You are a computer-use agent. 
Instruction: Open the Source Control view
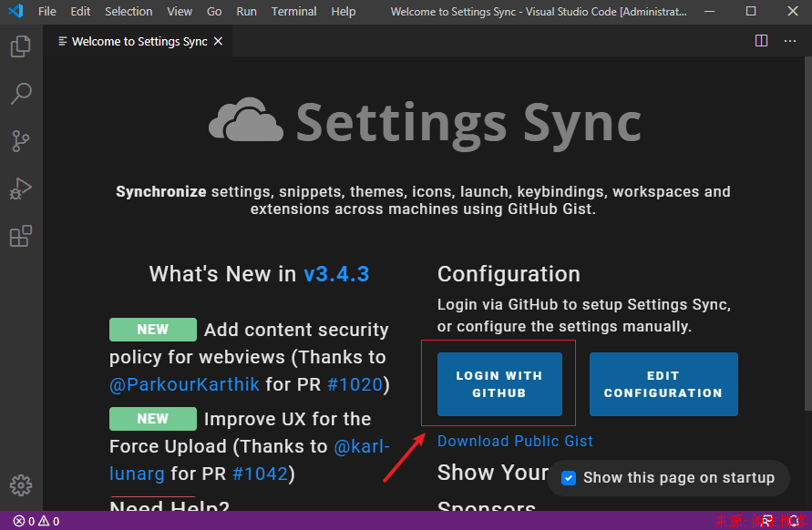click(x=21, y=141)
